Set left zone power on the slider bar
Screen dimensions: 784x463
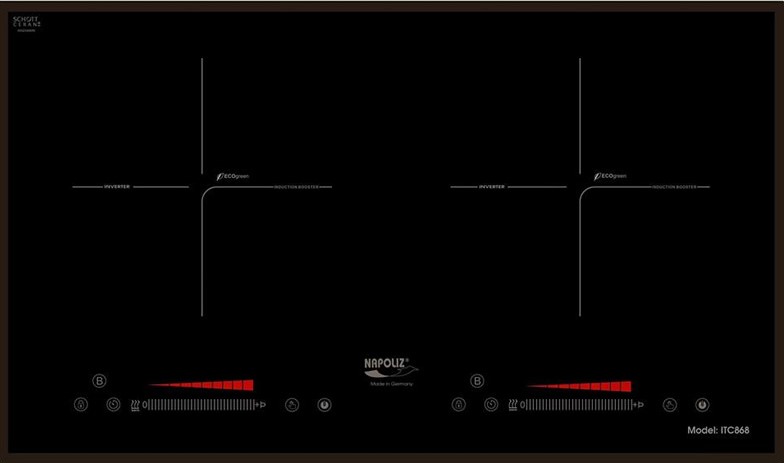[200, 405]
